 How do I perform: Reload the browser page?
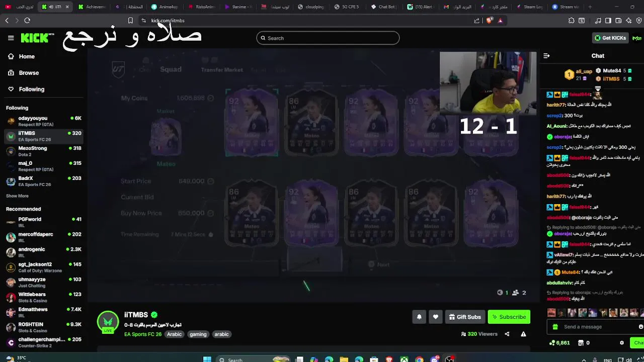[27, 21]
